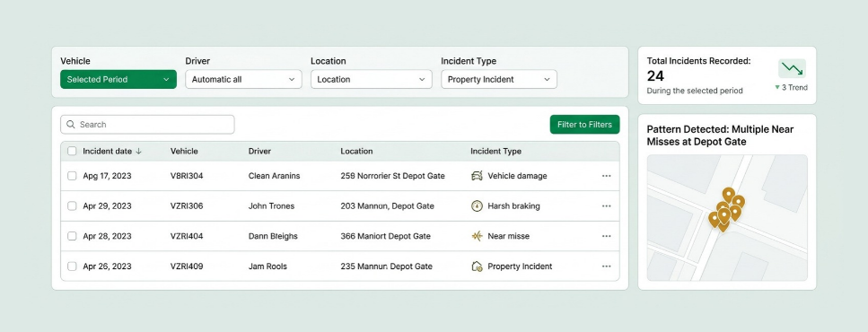This screenshot has width=868, height=332.
Task: Click the Apg 17, 2023 date cell
Action: [x=108, y=176]
